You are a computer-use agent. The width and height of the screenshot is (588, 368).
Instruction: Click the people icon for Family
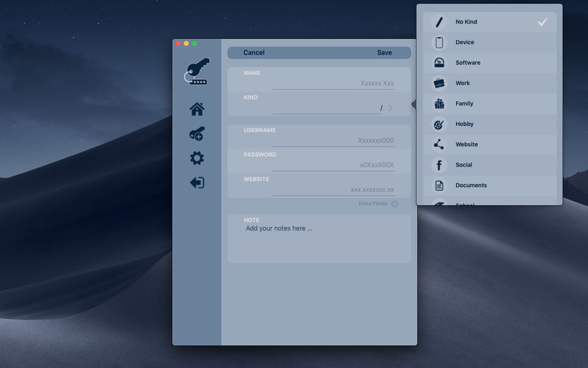(x=439, y=103)
